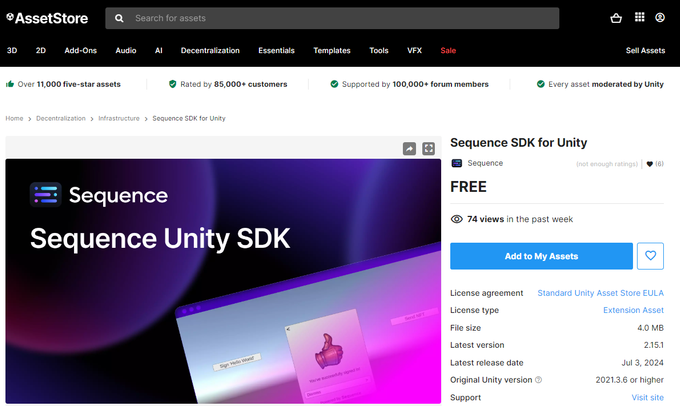Open Standard Unity Asset Store EULA link
The image size is (680, 406).
601,293
